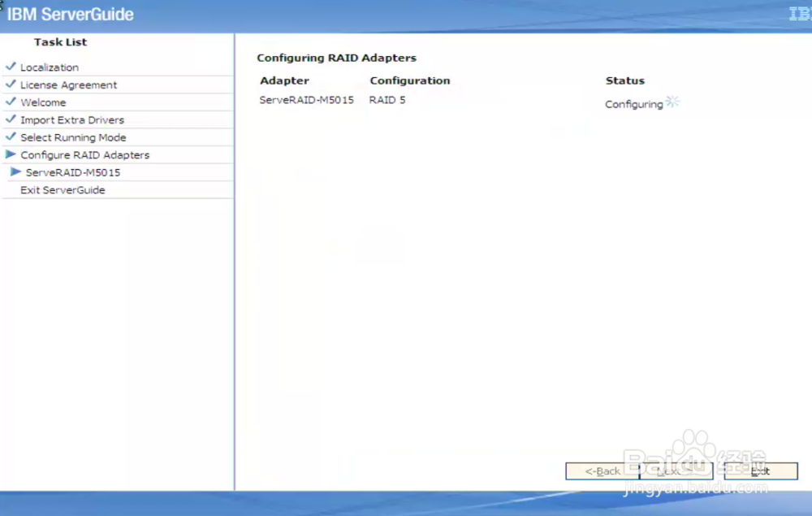Image resolution: width=812 pixels, height=516 pixels.
Task: Click the checkmark beside Localization
Action: point(11,67)
